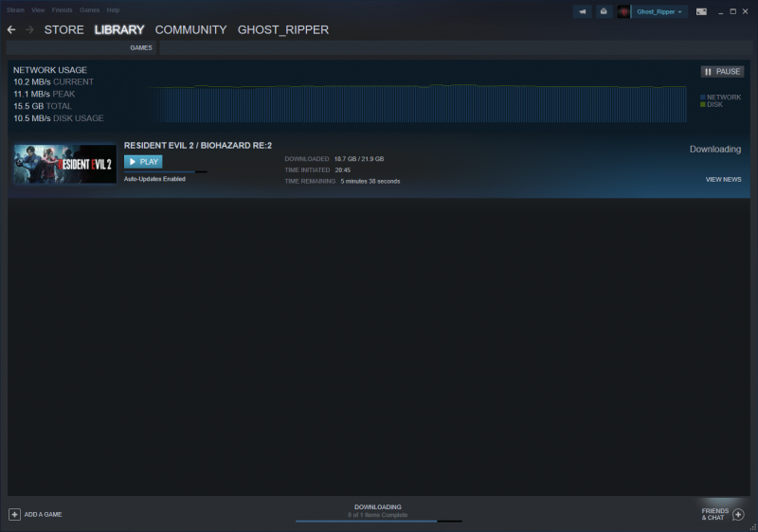
Task: Click the back navigation arrow
Action: click(x=11, y=30)
